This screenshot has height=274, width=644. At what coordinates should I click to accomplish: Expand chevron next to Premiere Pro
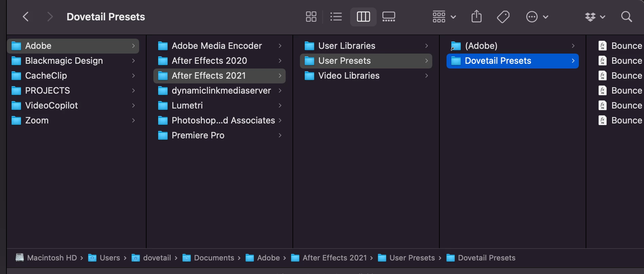[x=280, y=135]
